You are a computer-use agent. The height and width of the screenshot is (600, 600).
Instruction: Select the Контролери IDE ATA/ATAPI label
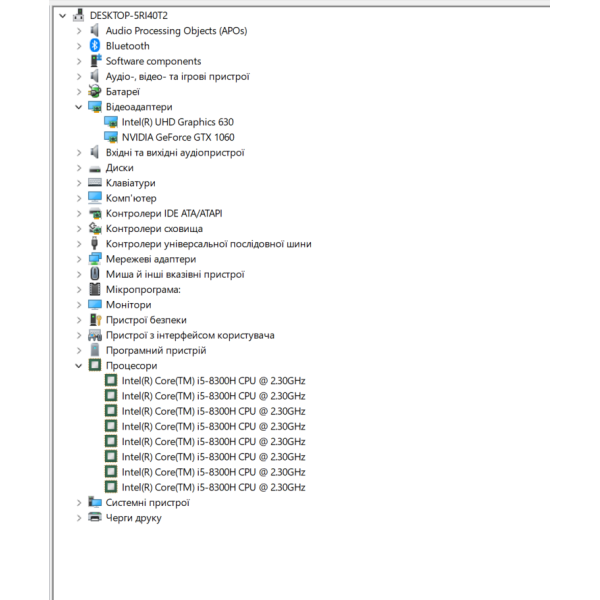164,213
